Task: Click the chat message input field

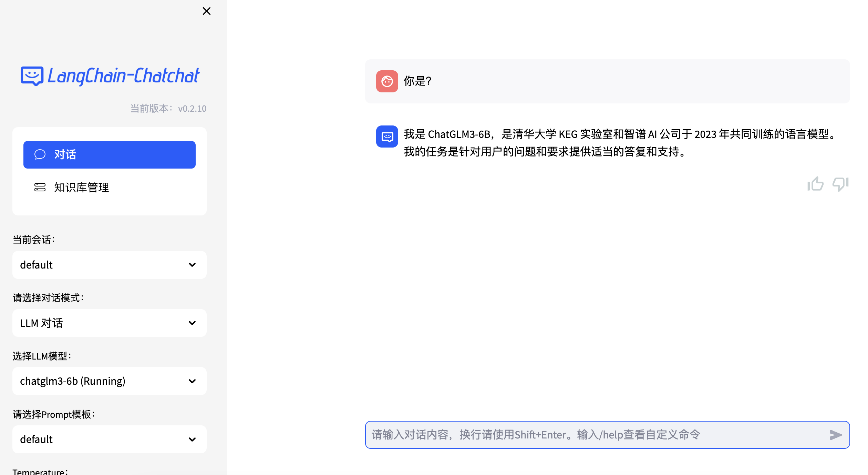Action: 596,435
